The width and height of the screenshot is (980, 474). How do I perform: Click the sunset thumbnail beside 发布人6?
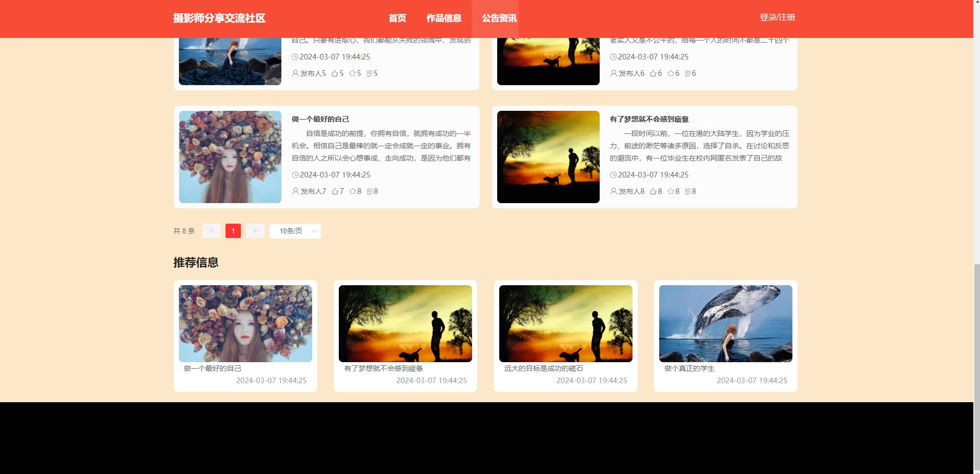(548, 62)
